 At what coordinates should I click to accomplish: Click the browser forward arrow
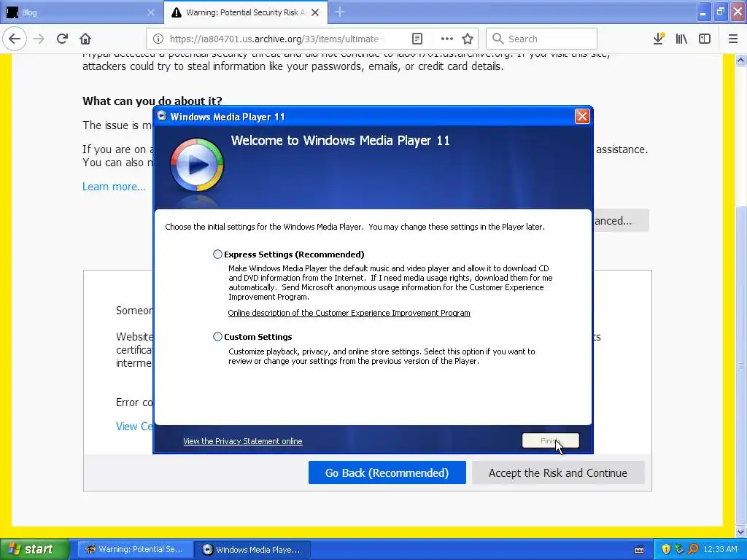[x=39, y=39]
